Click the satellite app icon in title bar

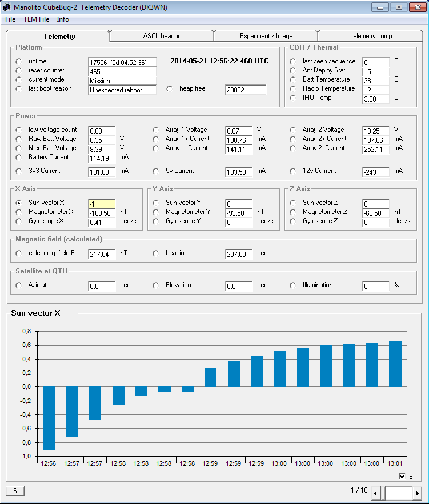coord(6,7)
